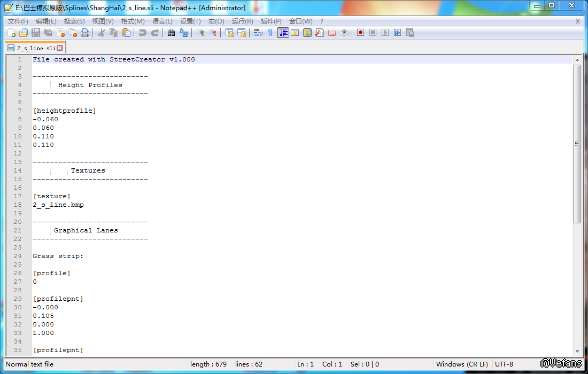Click the UTF-8 encoding status field
The height and width of the screenshot is (374, 588).
tap(504, 364)
